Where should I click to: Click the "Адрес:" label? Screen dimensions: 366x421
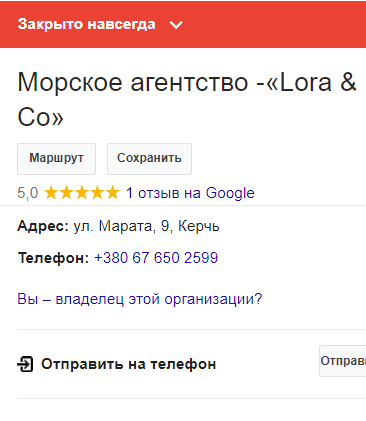click(x=43, y=227)
